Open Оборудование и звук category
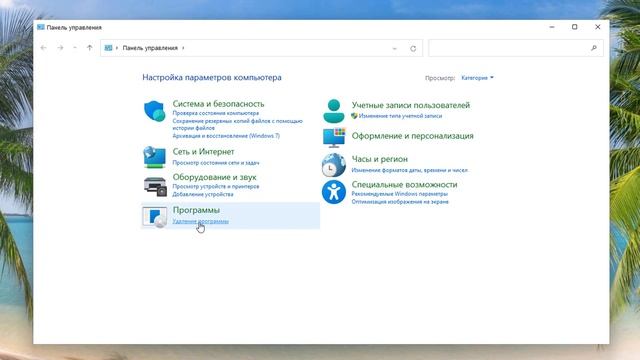 [214, 177]
